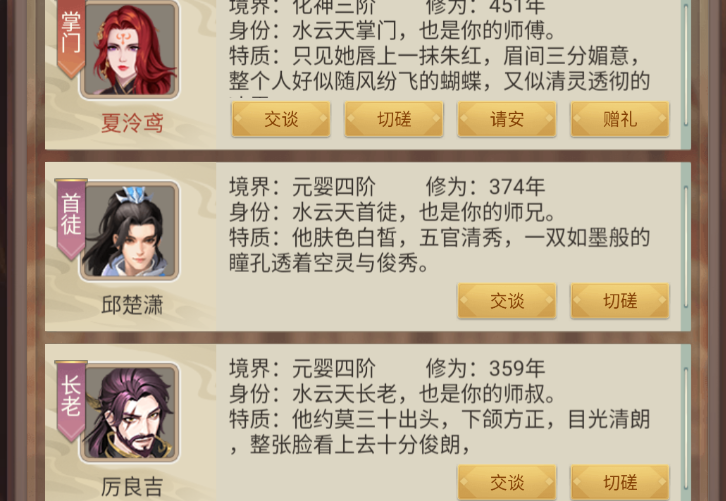Tap 交谈 button for 厉良吉

[507, 482]
